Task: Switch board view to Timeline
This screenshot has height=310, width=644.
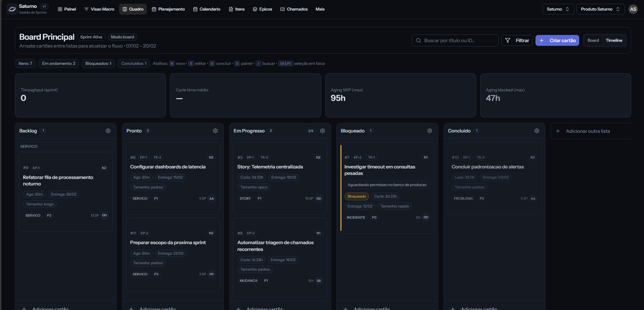Action: coord(614,40)
